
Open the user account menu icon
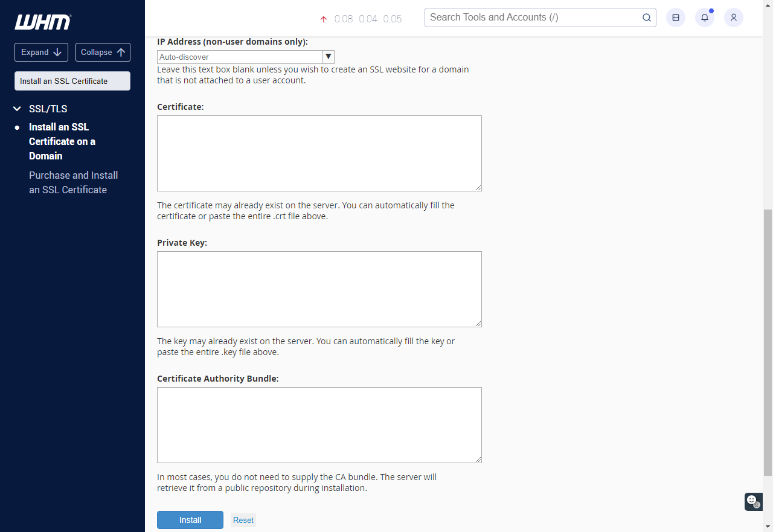(733, 18)
